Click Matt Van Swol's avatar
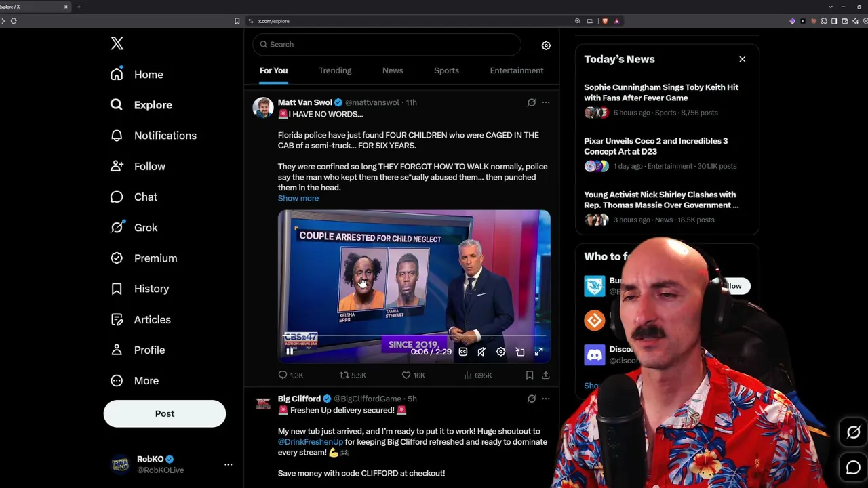The height and width of the screenshot is (488, 868). coord(263,108)
